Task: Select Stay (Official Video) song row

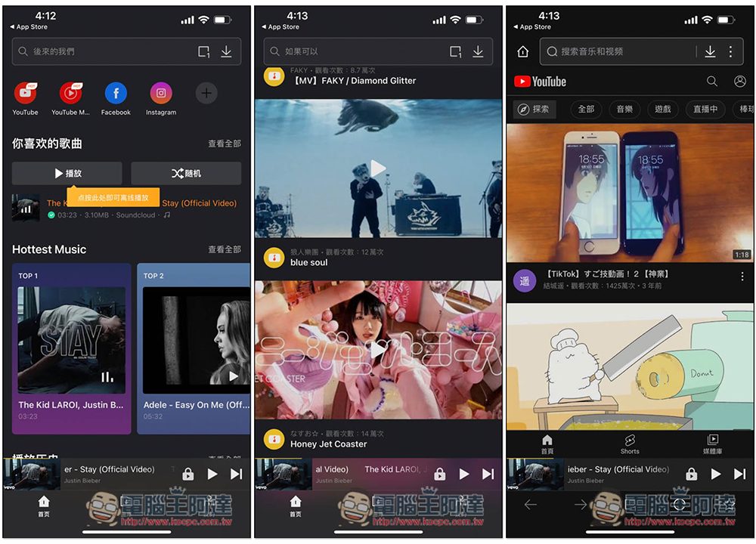Action: (126, 209)
